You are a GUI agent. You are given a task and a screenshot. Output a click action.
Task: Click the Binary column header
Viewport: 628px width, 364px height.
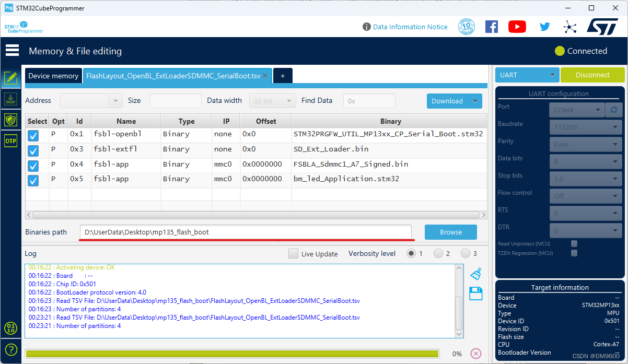click(390, 121)
